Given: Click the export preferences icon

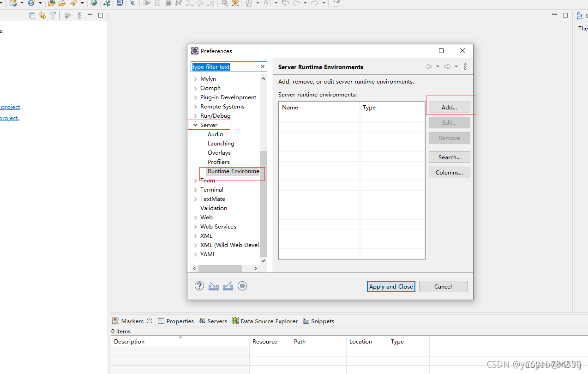Looking at the screenshot, I should [228, 286].
